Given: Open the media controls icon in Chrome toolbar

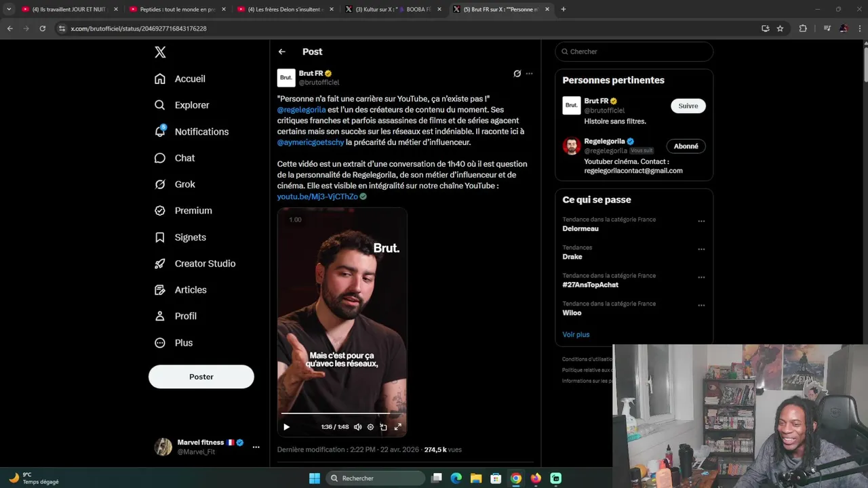Looking at the screenshot, I should coord(827,28).
